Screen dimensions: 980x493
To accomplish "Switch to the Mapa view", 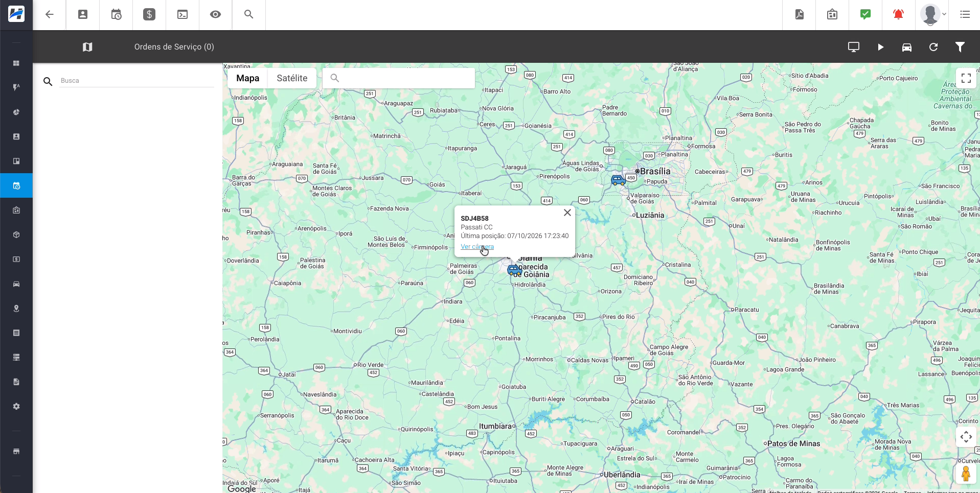I will coord(248,78).
